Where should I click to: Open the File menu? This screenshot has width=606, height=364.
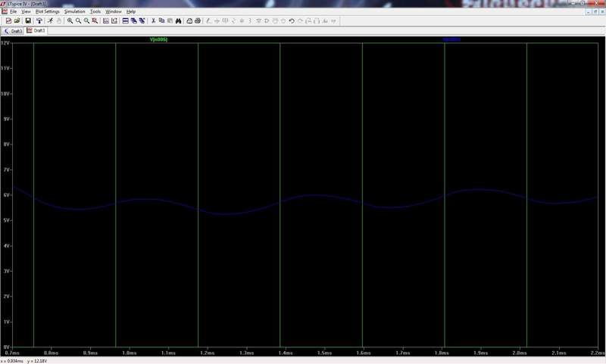point(13,11)
